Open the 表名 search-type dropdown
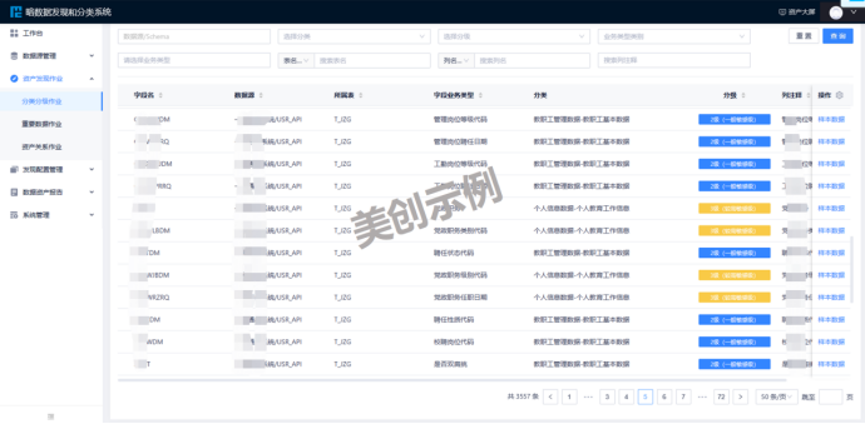 click(x=296, y=61)
